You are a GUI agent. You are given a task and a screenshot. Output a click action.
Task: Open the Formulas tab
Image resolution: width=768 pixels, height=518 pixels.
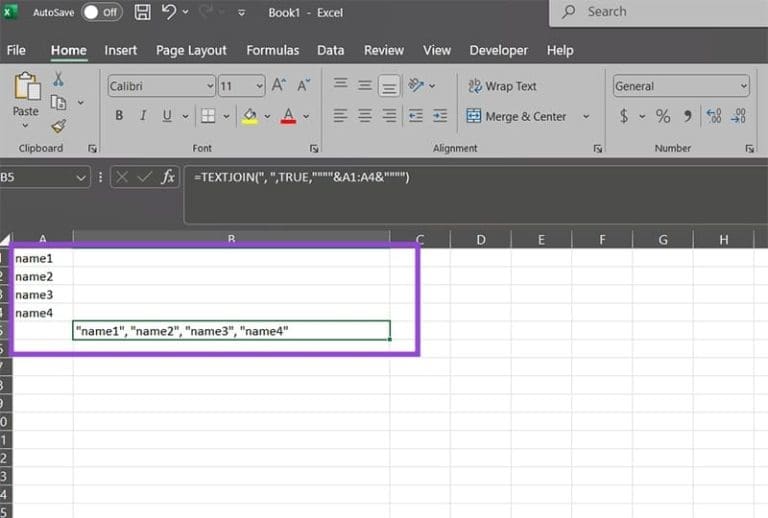272,50
